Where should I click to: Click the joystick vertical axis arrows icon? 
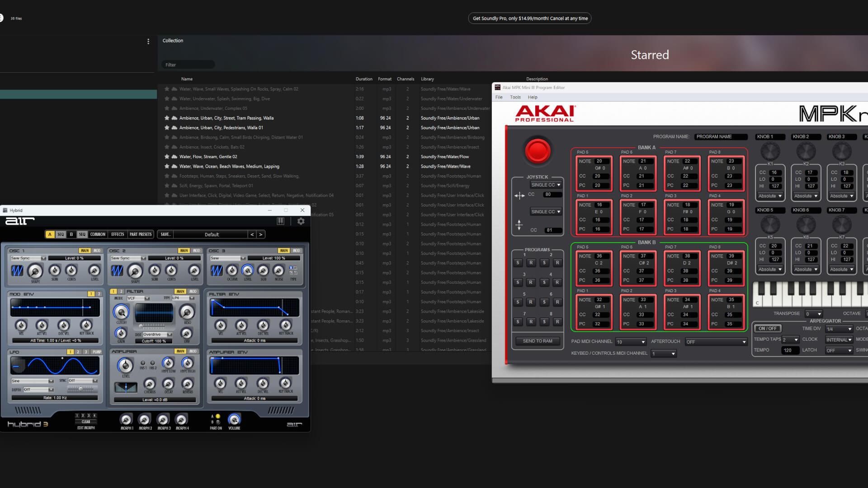click(519, 225)
